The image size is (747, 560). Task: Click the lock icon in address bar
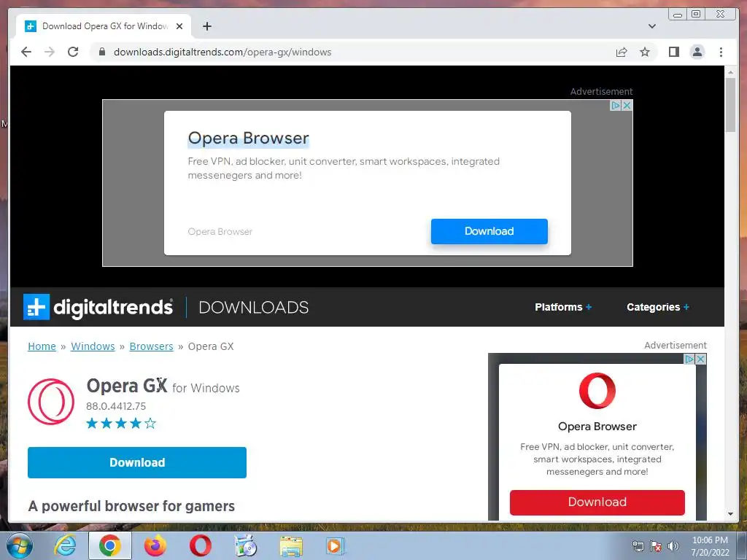101,52
